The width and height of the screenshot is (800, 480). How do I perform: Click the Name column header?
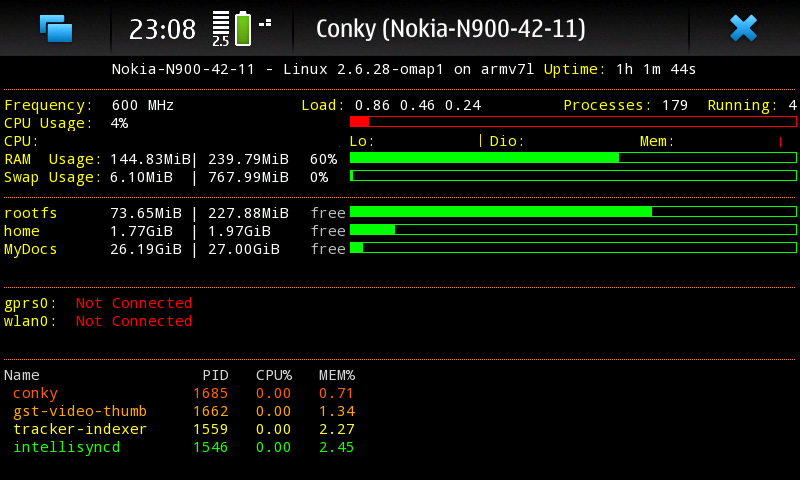[x=21, y=375]
